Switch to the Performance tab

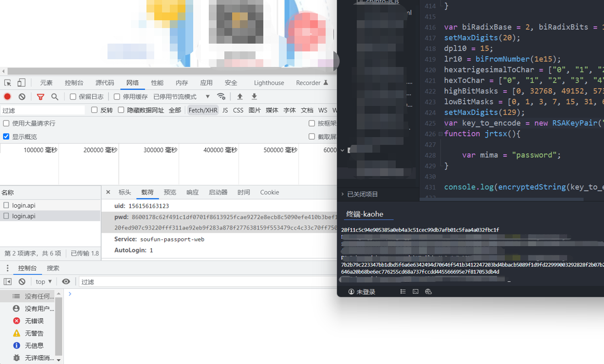(x=157, y=83)
